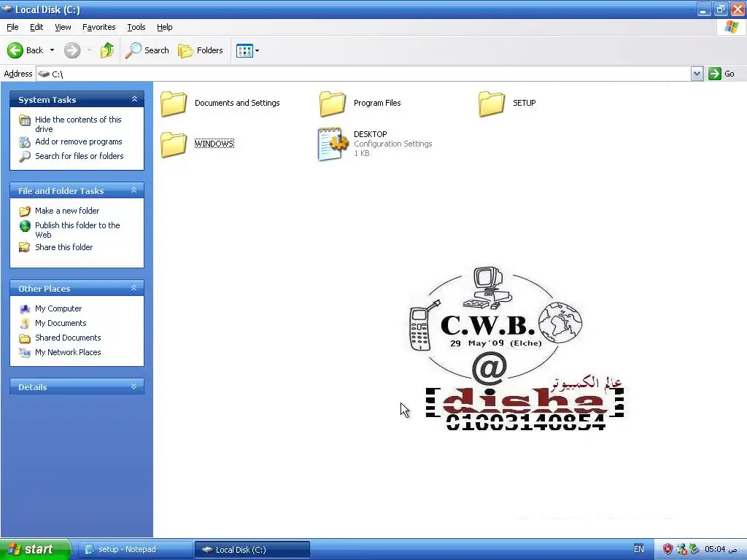Toggle the Folders pane button
Viewport: 747px width, 560px height.
pyautogui.click(x=201, y=50)
